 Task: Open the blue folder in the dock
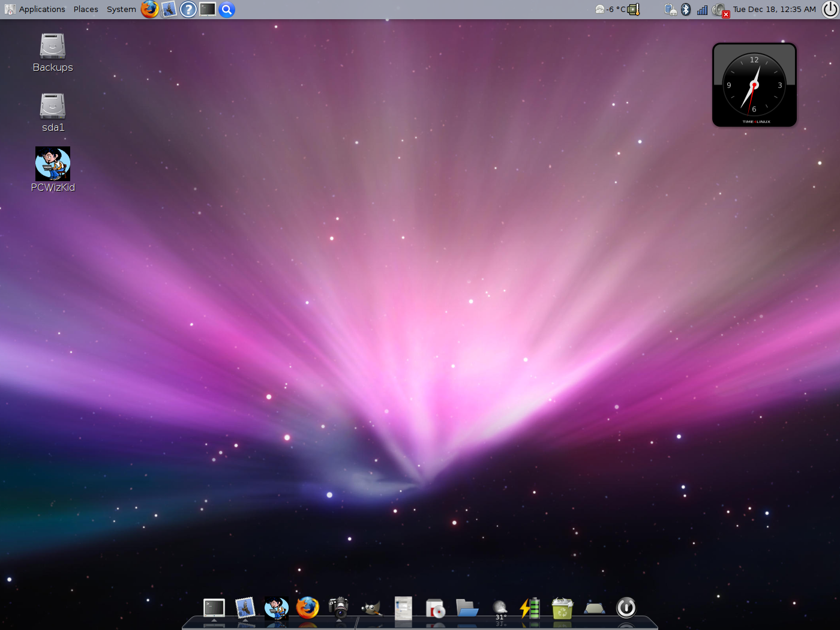pos(467,608)
